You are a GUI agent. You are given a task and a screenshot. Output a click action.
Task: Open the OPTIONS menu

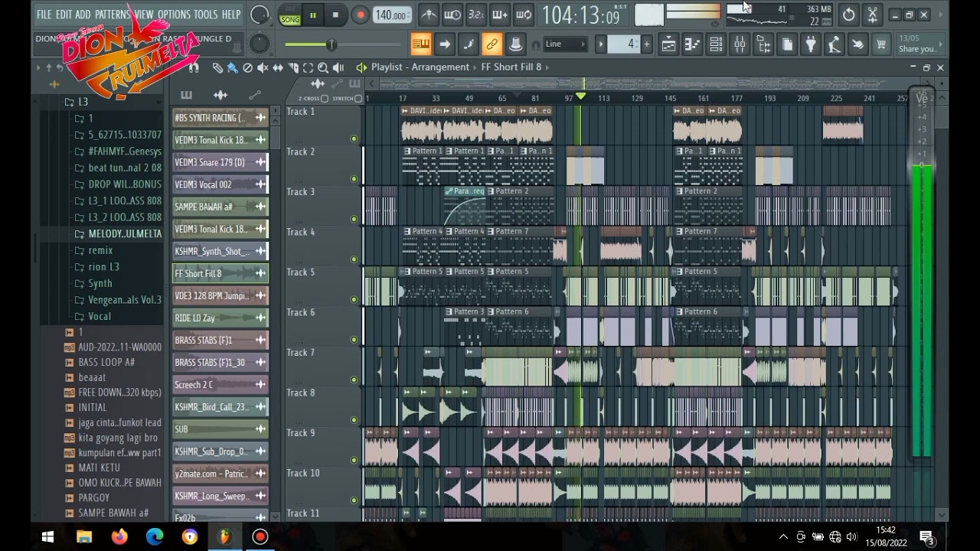(174, 15)
